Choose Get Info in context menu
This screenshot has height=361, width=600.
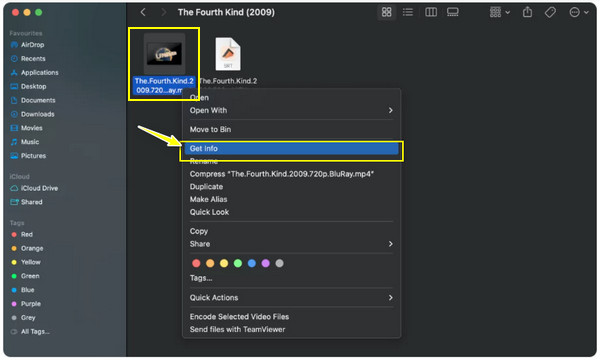click(291, 149)
